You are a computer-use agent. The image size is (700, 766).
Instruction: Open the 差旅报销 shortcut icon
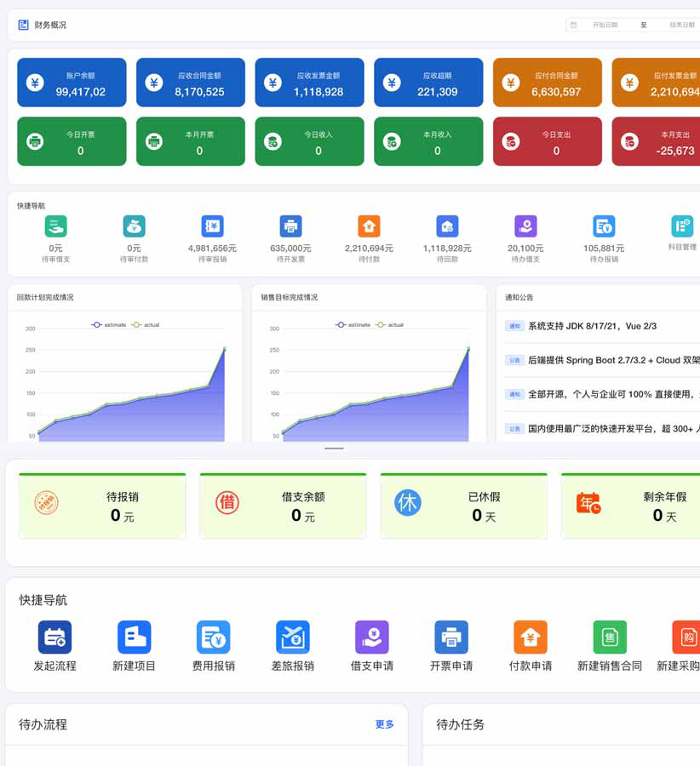(292, 637)
